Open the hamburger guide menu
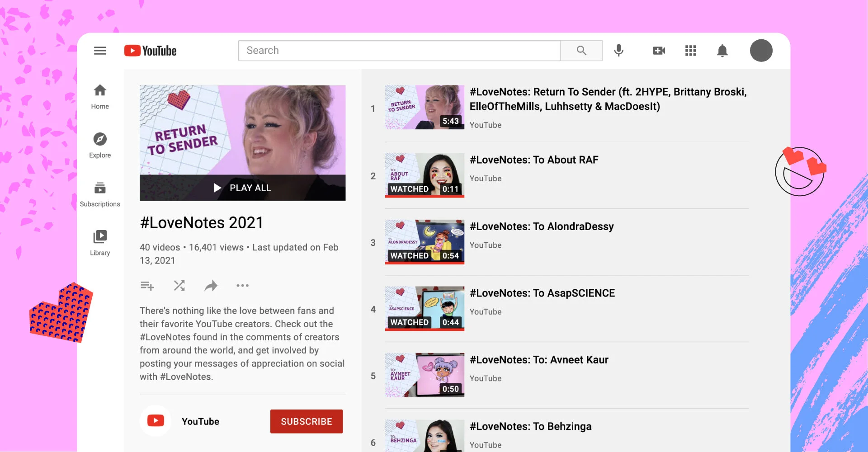 click(x=100, y=51)
